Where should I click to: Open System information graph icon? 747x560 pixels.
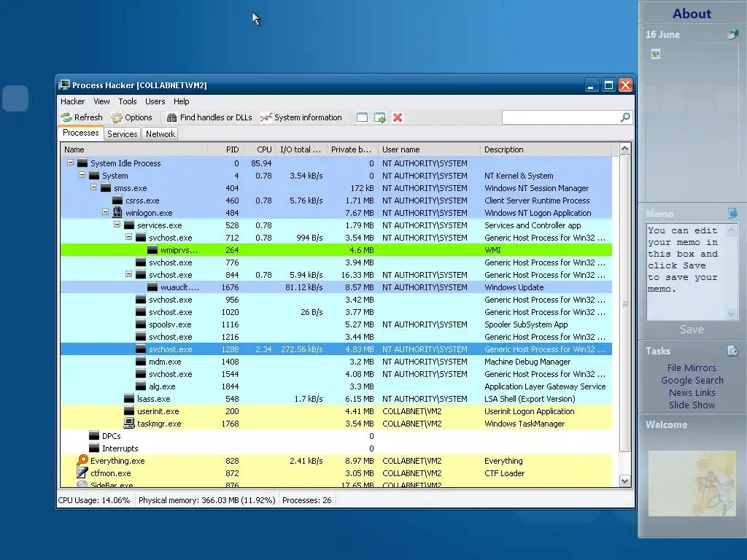[266, 117]
